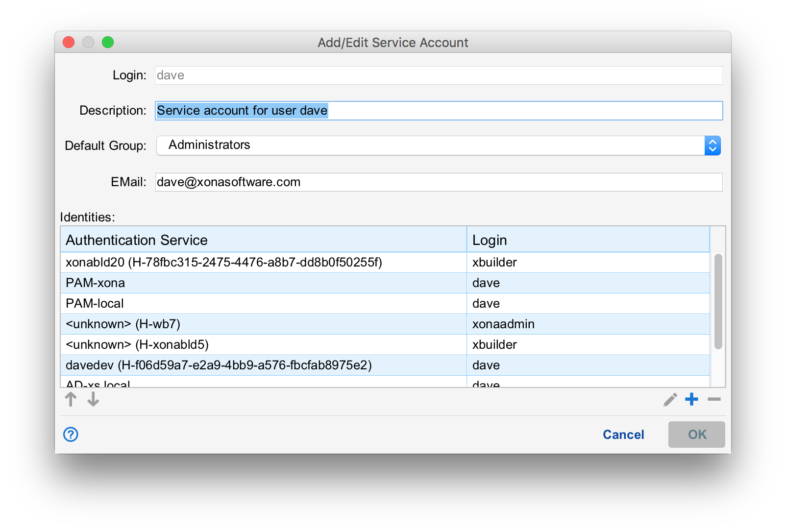This screenshot has height=532, width=786.
Task: Select the davedev identity row
Action: point(264,365)
